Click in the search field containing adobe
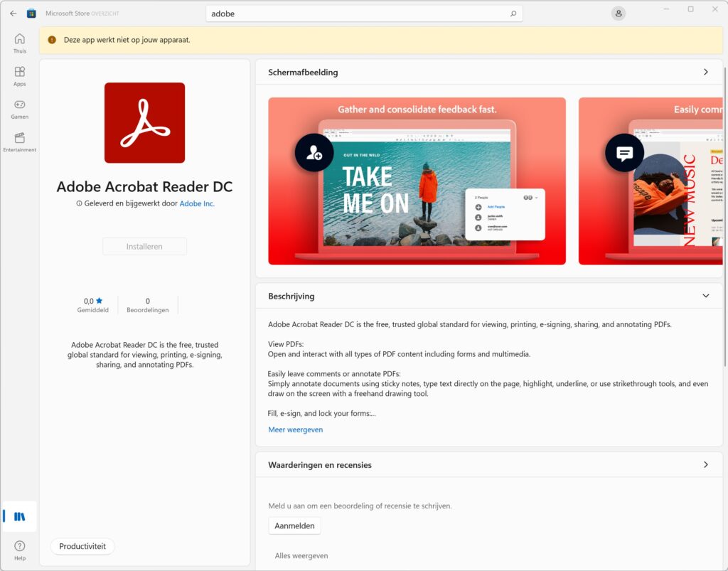 coord(364,14)
